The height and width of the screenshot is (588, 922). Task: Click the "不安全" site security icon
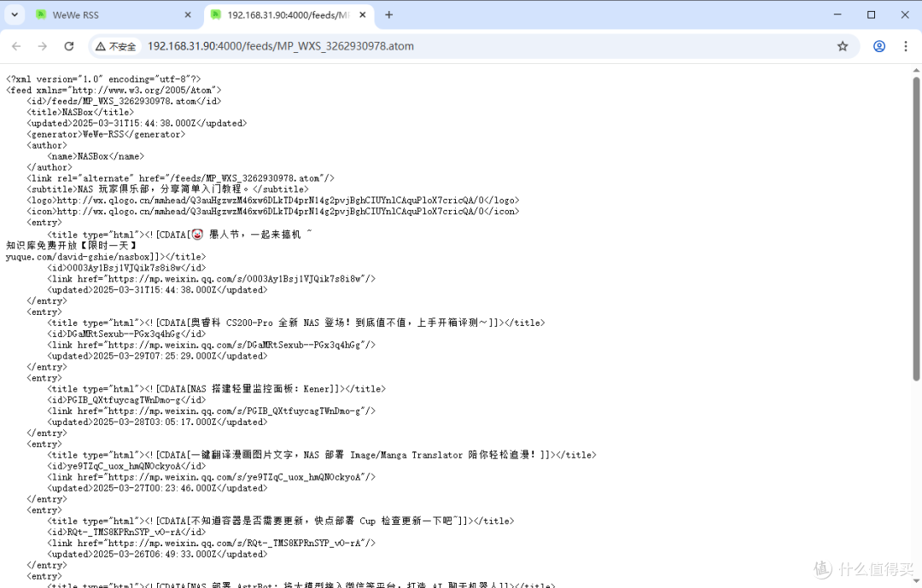(115, 46)
